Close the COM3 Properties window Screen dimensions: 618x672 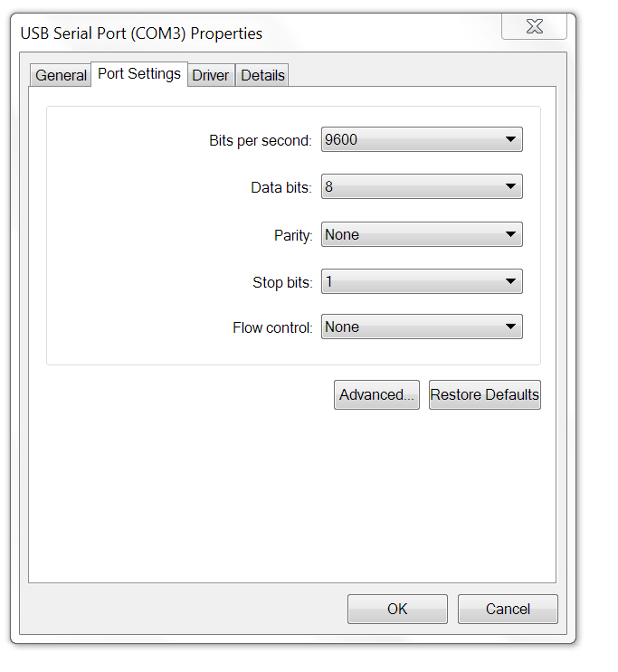(535, 26)
